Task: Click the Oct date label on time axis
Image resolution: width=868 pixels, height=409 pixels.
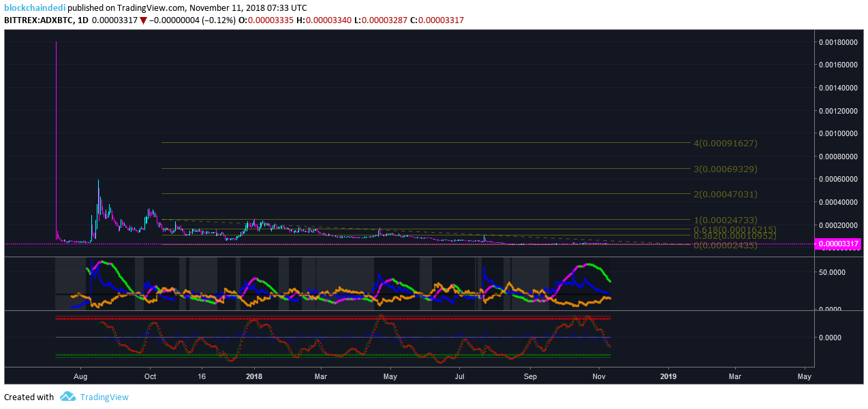Action: coord(151,376)
